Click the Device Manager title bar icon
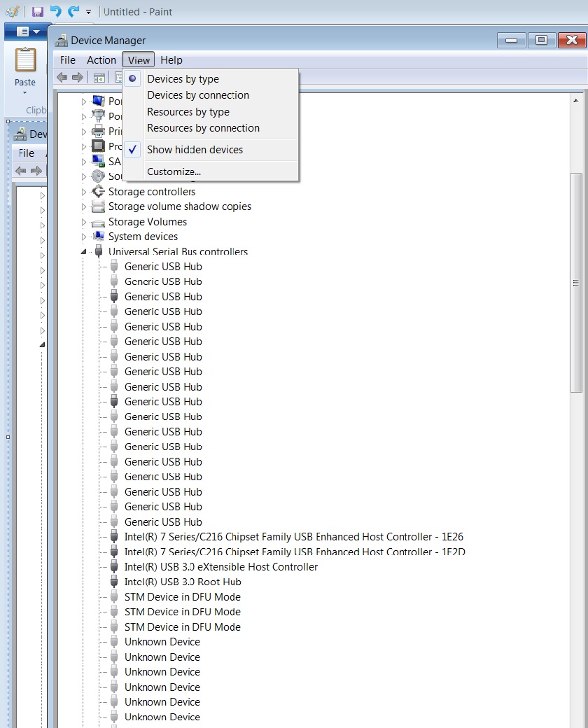 (x=62, y=41)
